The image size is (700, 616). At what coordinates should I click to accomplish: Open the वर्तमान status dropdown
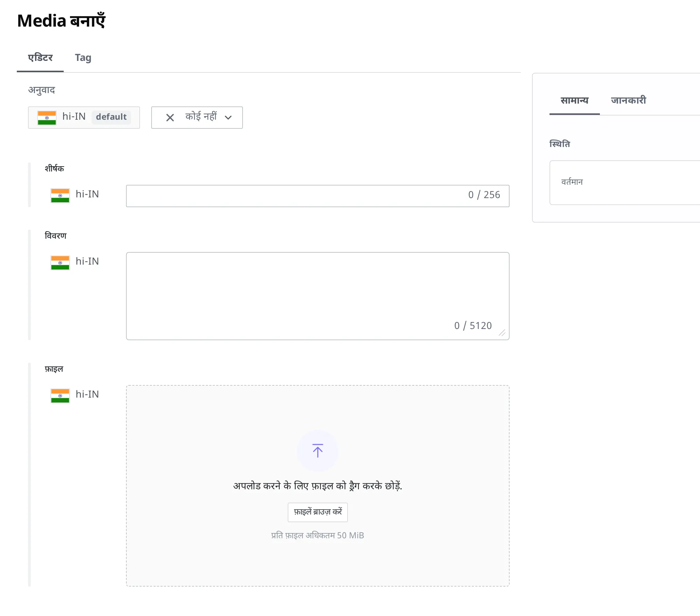point(624,183)
